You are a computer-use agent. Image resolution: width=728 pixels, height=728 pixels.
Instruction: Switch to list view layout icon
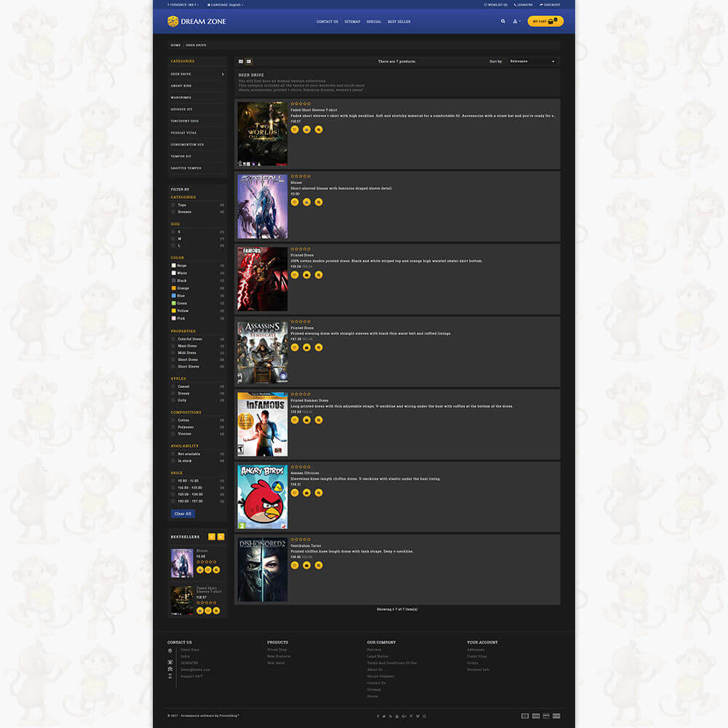point(249,61)
